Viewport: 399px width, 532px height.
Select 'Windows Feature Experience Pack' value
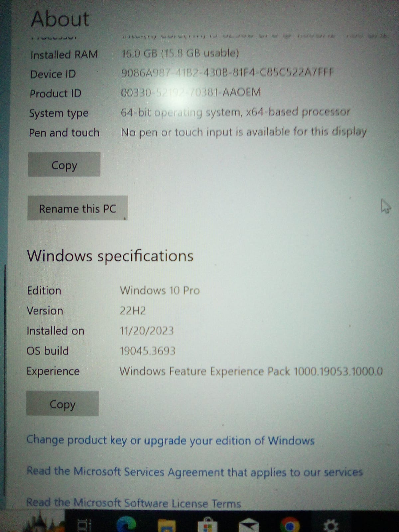click(x=251, y=371)
